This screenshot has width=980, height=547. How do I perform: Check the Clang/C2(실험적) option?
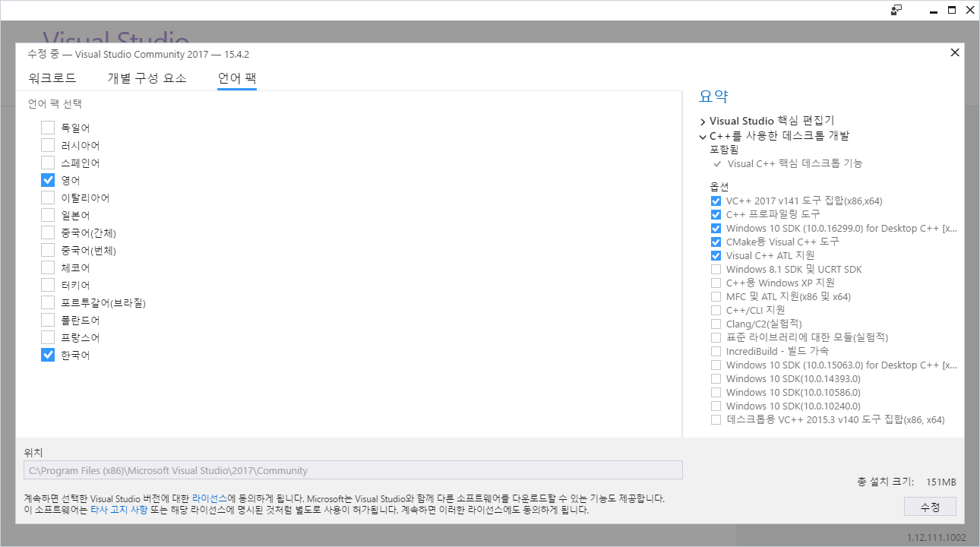pos(716,324)
